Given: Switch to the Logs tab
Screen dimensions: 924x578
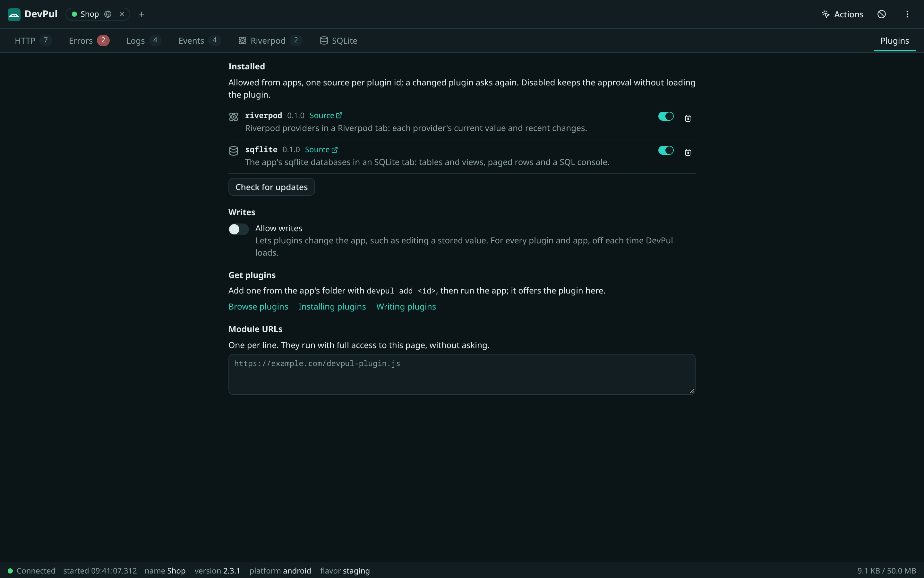Looking at the screenshot, I should [x=143, y=40].
